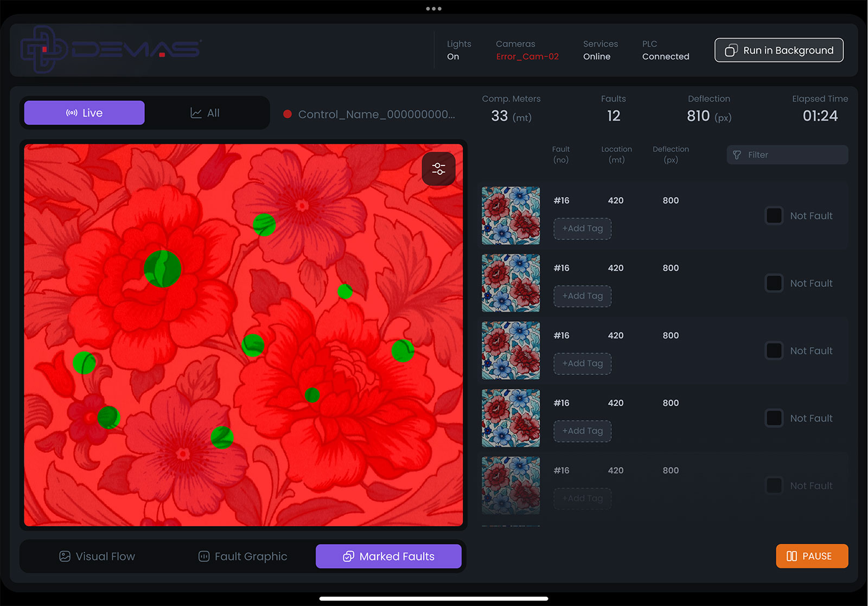Image resolution: width=868 pixels, height=606 pixels.
Task: Click the three-dot menu at top
Action: pyautogui.click(x=433, y=9)
